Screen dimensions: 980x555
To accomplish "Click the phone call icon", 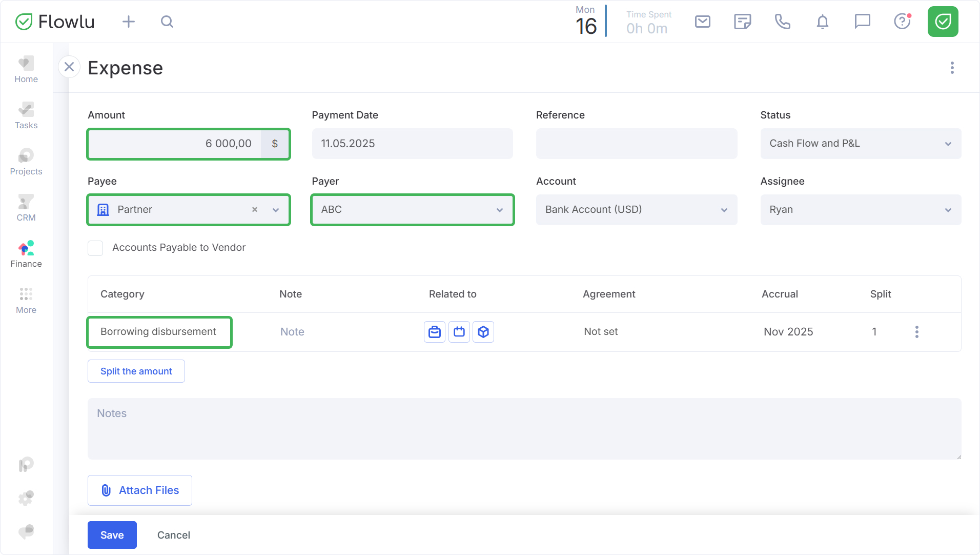I will click(x=782, y=22).
